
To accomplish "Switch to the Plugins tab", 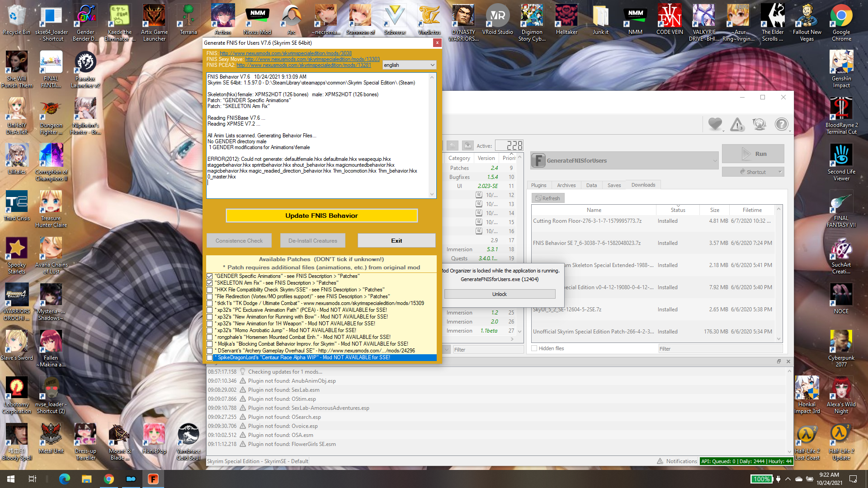I will click(x=538, y=185).
